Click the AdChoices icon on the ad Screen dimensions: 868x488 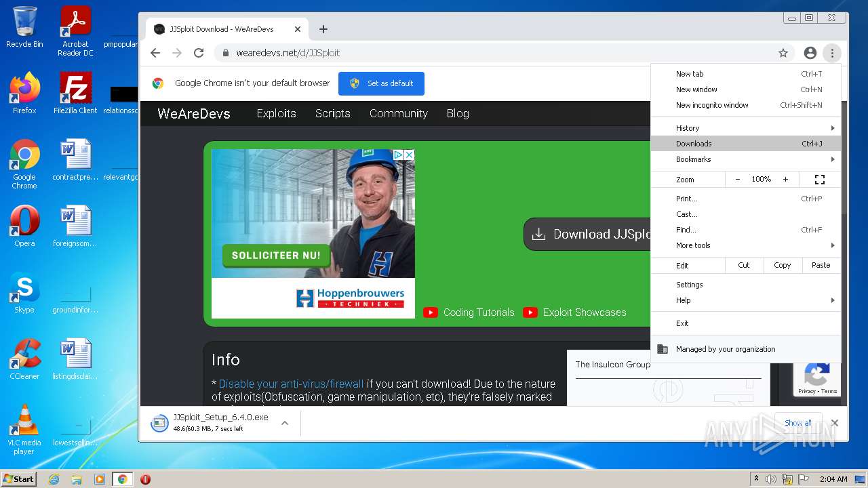tap(399, 155)
